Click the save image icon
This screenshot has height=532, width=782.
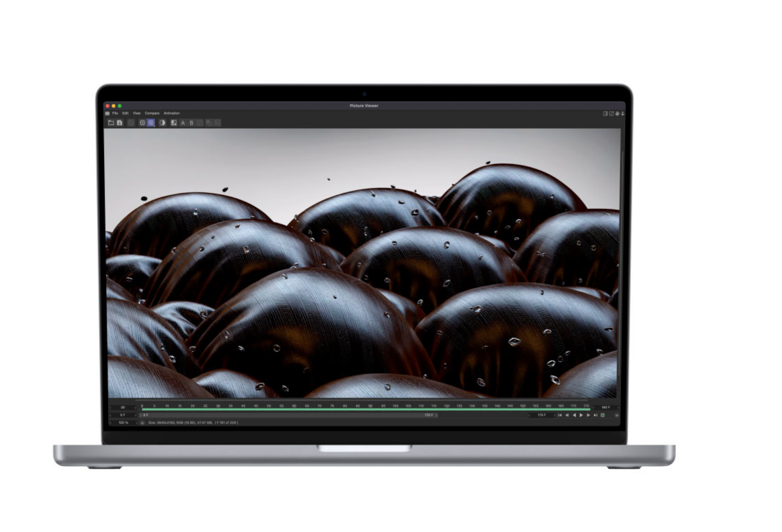pos(119,123)
